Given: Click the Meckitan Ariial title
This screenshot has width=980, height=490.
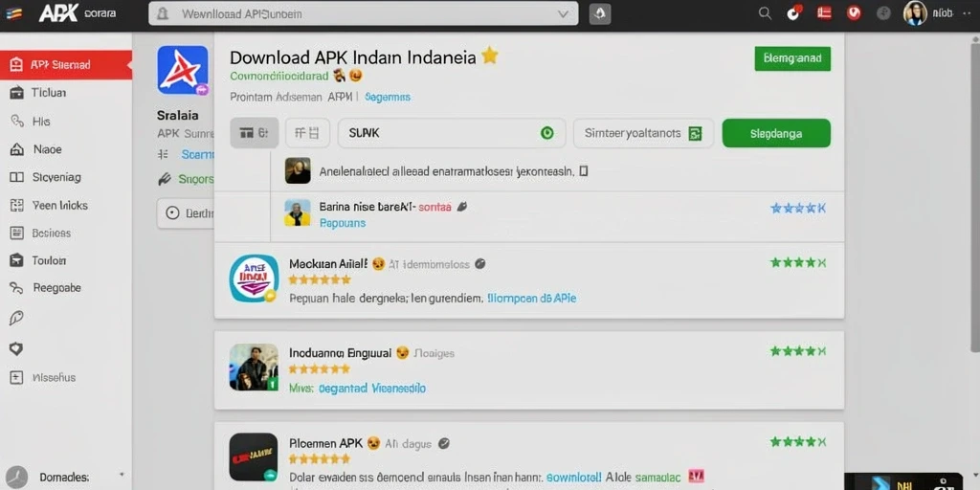Looking at the screenshot, I should [329, 264].
